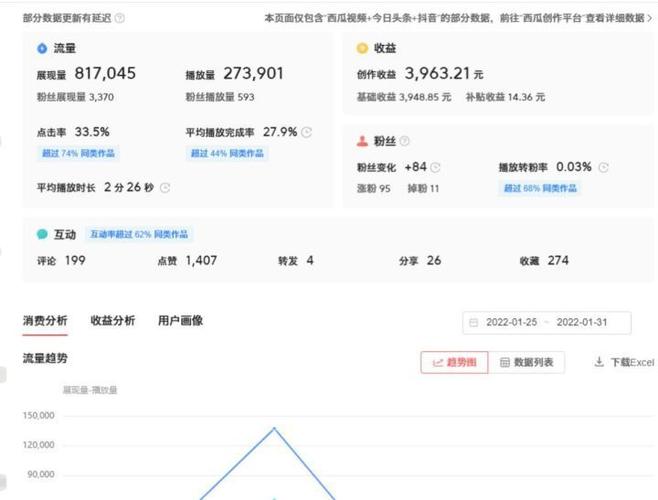Click the 创作收益 value 3,963.21 元
The height and width of the screenshot is (500, 658).
[x=444, y=73]
